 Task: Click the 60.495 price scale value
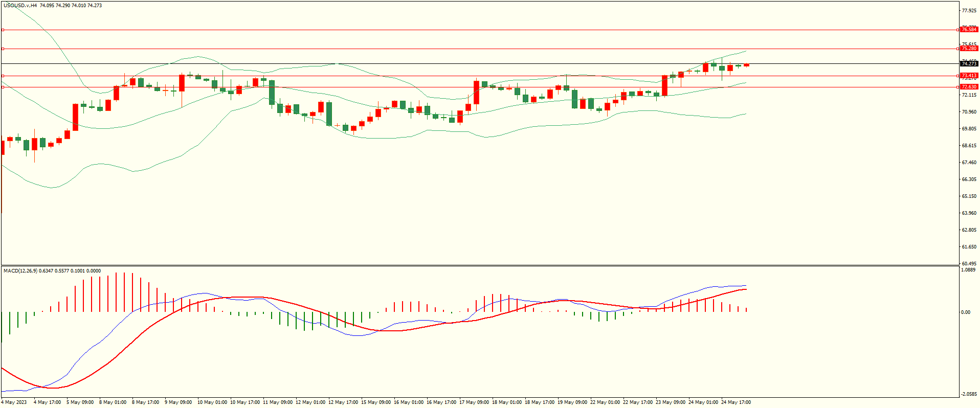969,264
